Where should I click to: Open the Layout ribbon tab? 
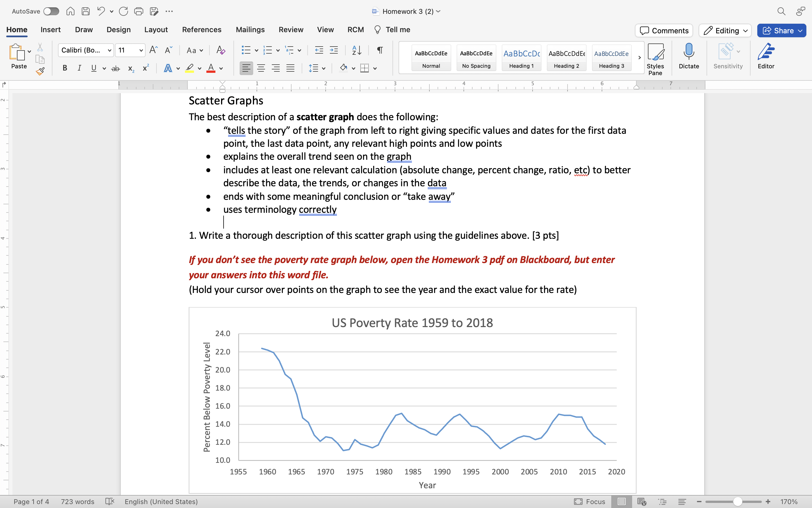(x=156, y=30)
